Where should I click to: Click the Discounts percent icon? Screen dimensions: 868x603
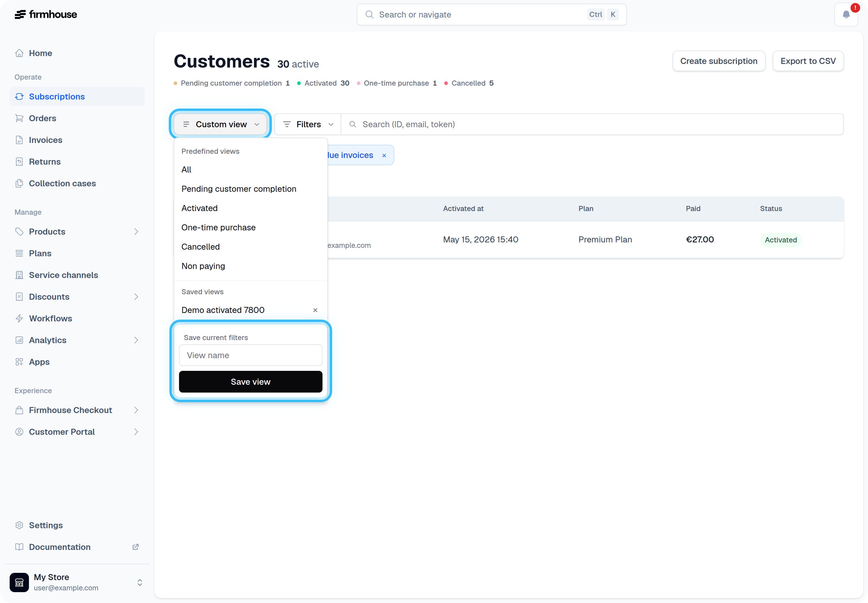(x=19, y=297)
